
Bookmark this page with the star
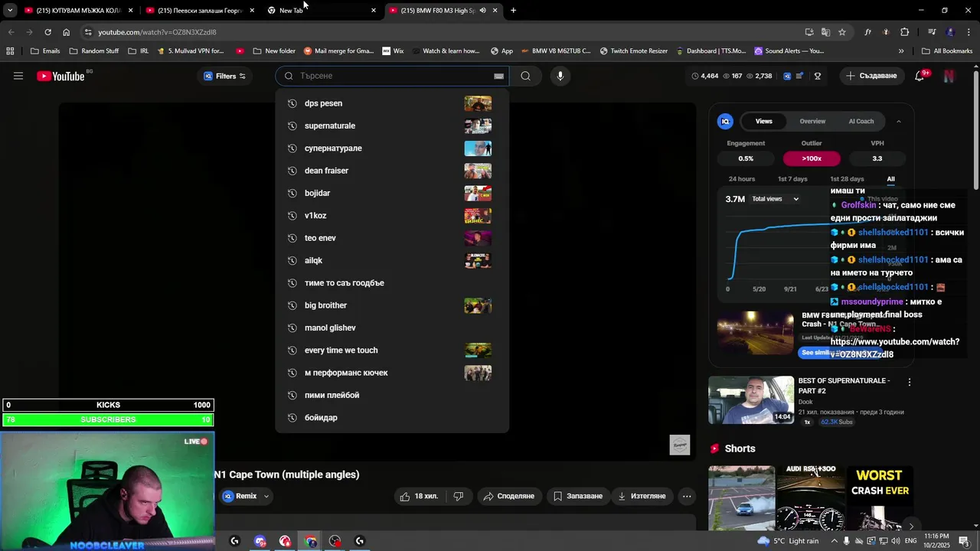point(842,32)
